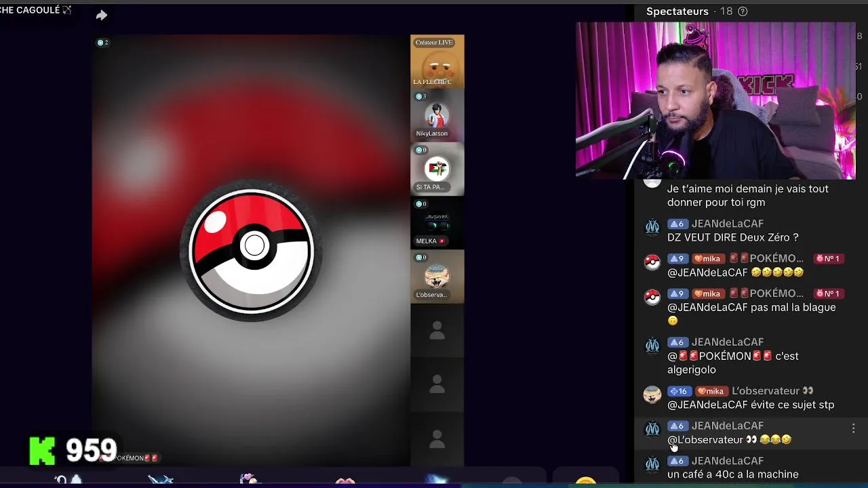This screenshot has width=868, height=488.
Task: Click the N°1 rank badge on 'pas mal la blague'
Action: click(x=827, y=293)
